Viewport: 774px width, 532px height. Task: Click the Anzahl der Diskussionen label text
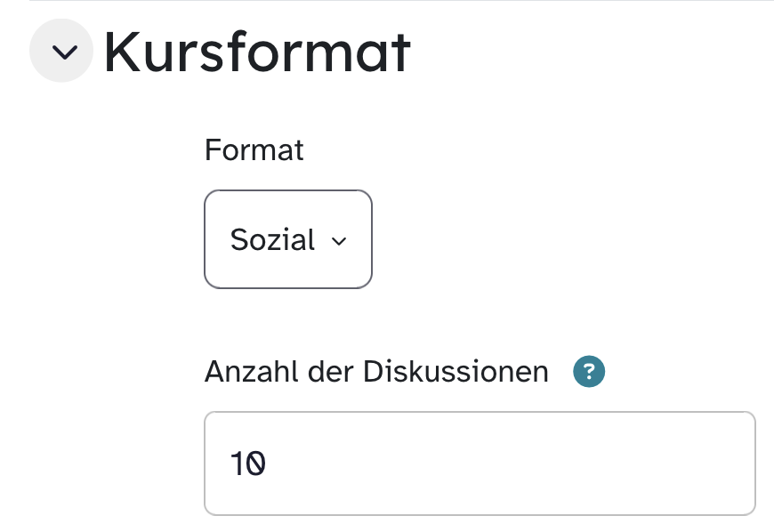tap(376, 371)
